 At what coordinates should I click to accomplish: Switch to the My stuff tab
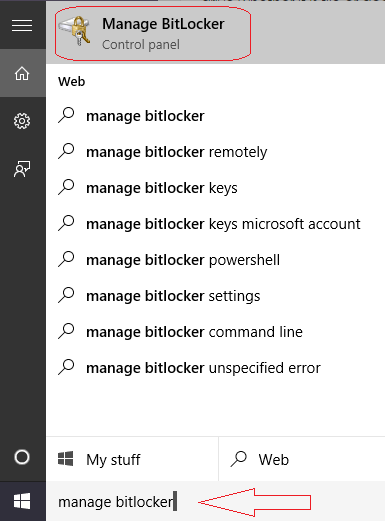(x=132, y=459)
